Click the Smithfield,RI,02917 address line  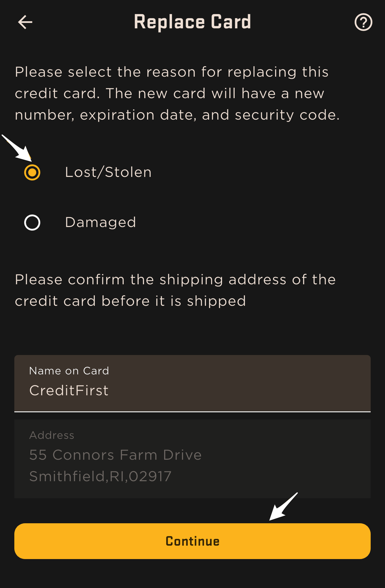[100, 476]
